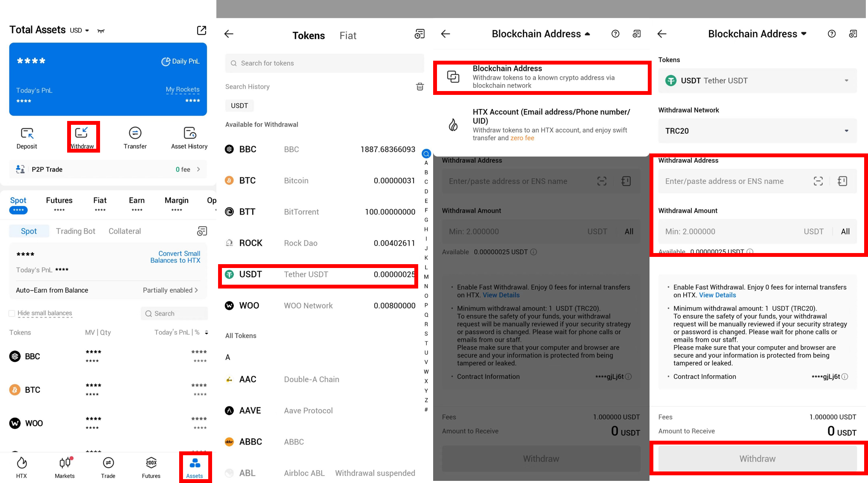Toggle sort by Today's PnL
The image size is (868, 483).
pyautogui.click(x=207, y=333)
